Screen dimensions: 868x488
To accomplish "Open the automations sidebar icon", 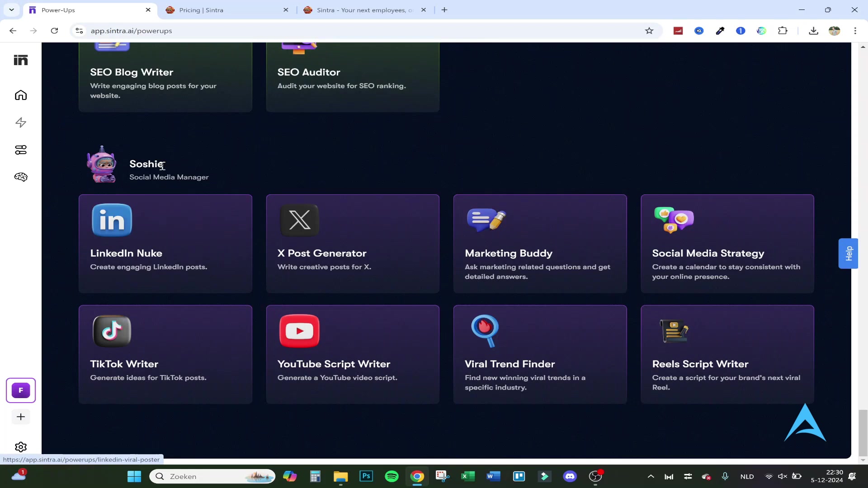I will (x=21, y=150).
